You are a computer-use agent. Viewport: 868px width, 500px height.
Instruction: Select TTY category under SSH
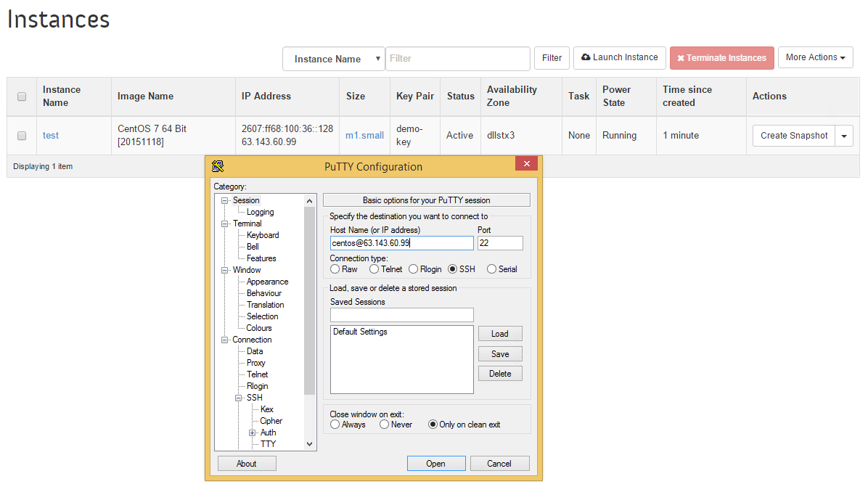click(268, 444)
